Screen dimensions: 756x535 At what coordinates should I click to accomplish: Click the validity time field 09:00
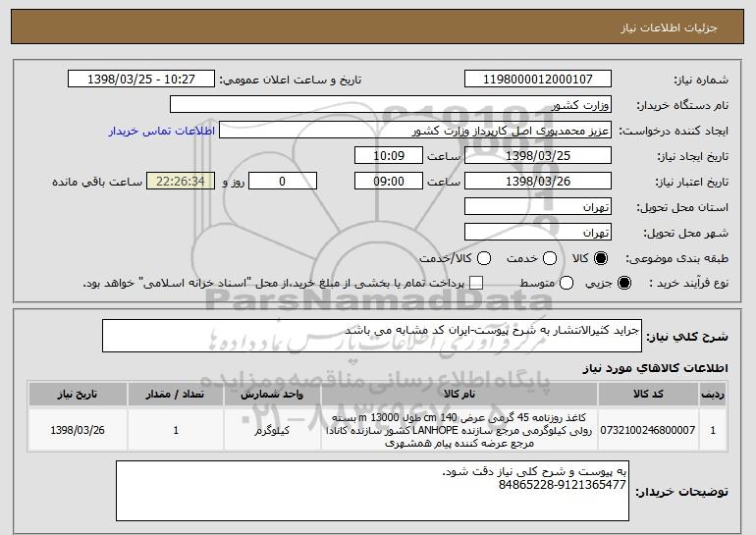pos(389,182)
